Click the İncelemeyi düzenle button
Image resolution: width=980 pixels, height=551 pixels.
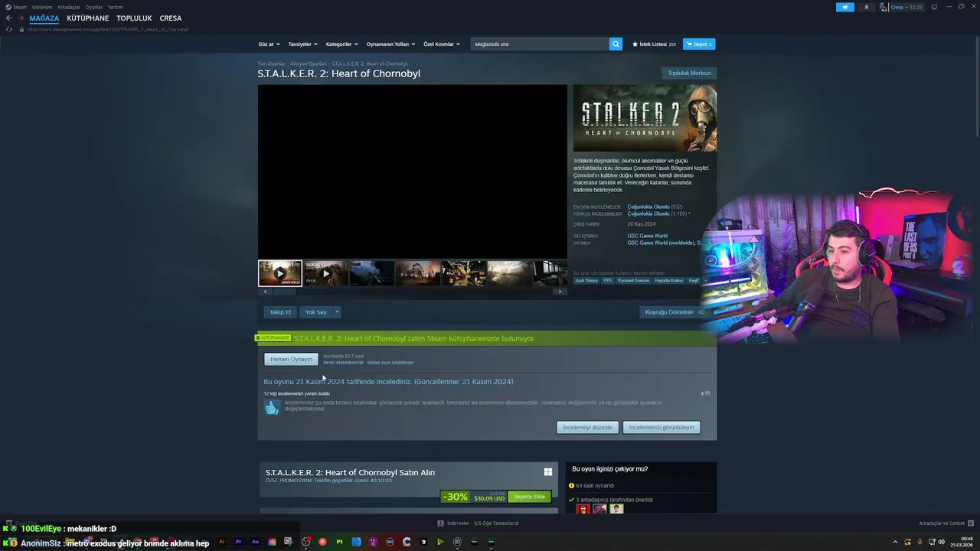[x=587, y=427]
